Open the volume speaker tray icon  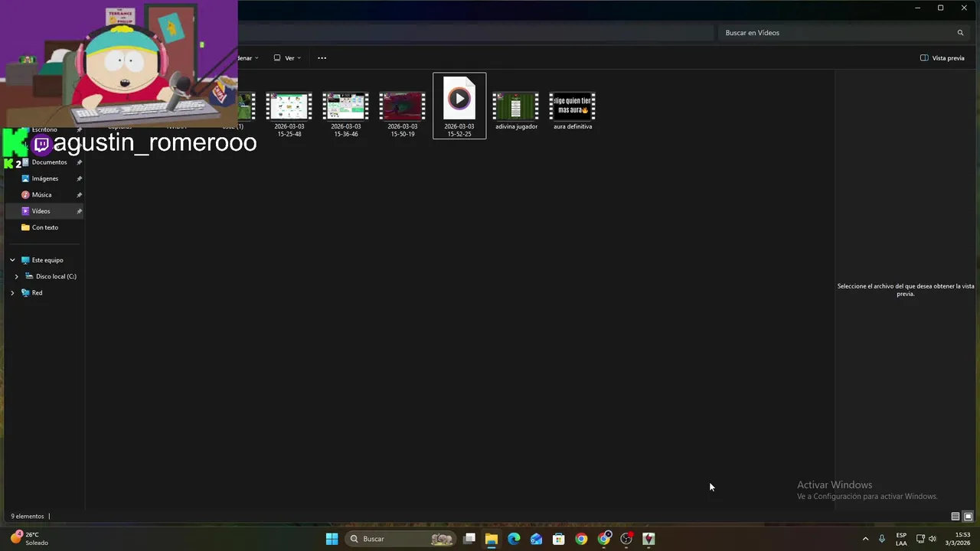[933, 539]
